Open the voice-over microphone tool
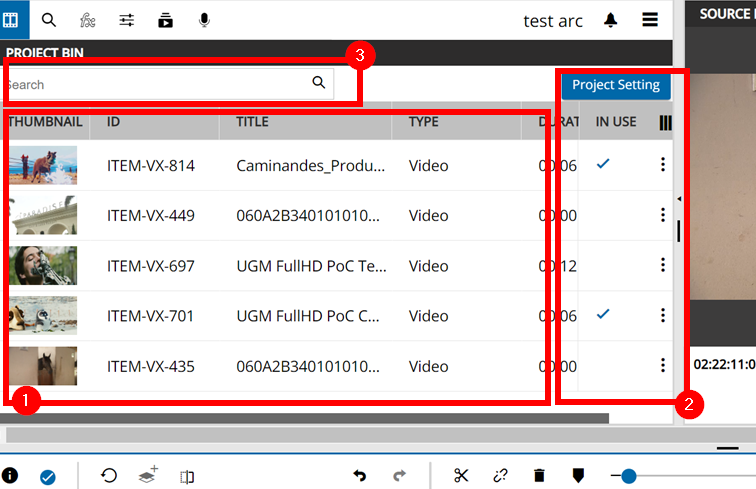 coord(204,19)
